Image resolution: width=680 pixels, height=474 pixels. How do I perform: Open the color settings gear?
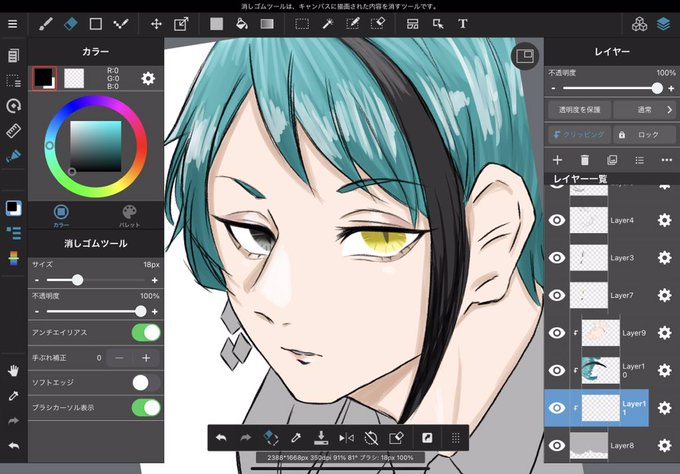tap(148, 78)
